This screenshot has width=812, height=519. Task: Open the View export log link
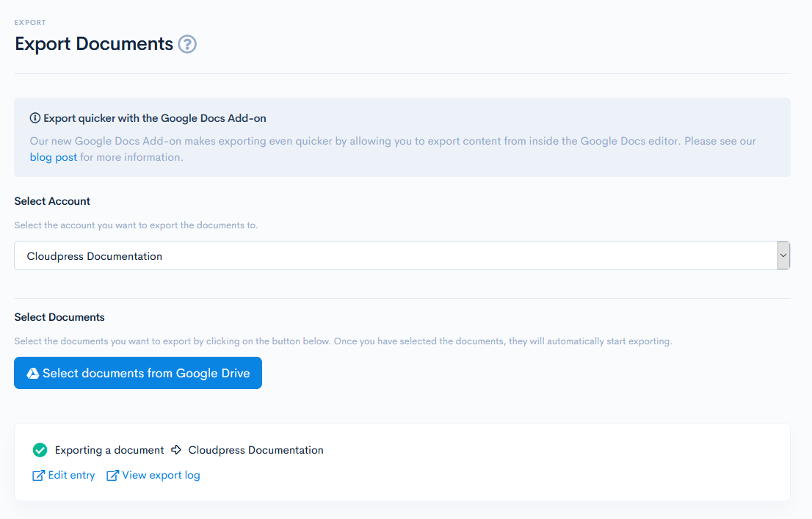click(161, 475)
